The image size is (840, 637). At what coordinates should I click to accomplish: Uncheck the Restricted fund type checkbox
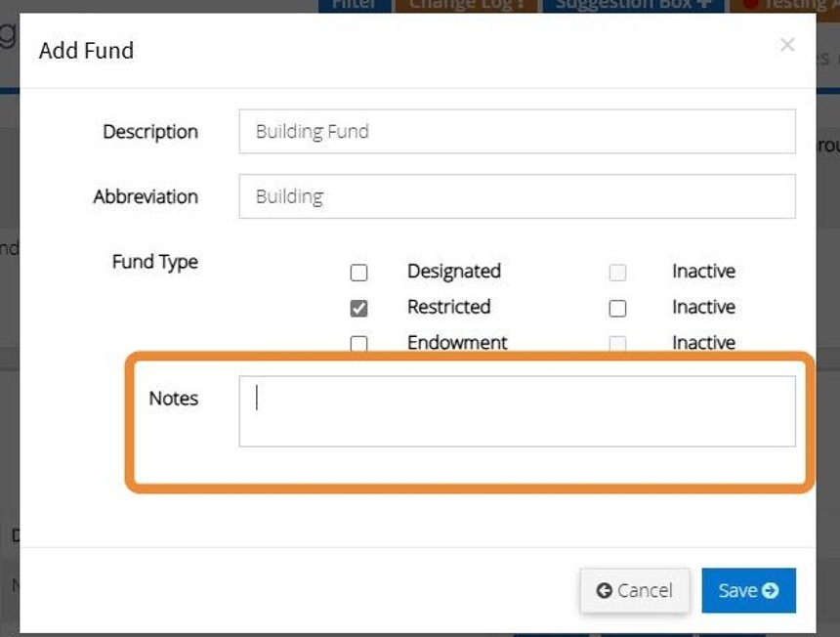pyautogui.click(x=358, y=309)
